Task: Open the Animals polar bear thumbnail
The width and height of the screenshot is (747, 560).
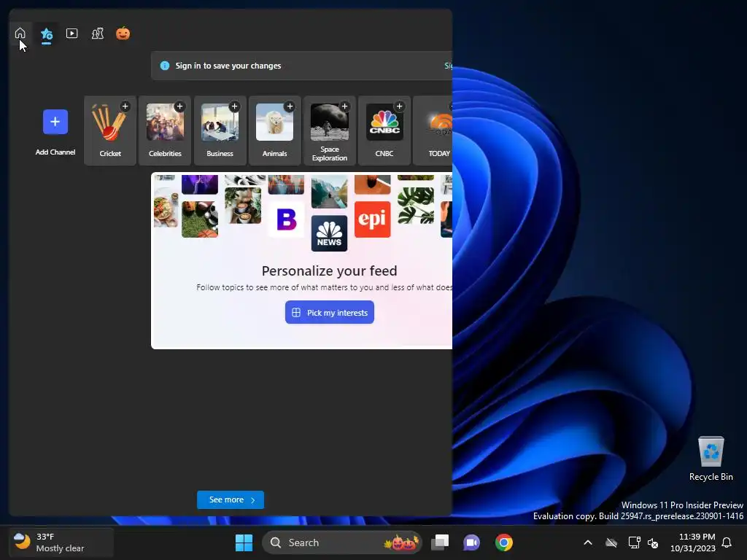Action: pyautogui.click(x=274, y=122)
